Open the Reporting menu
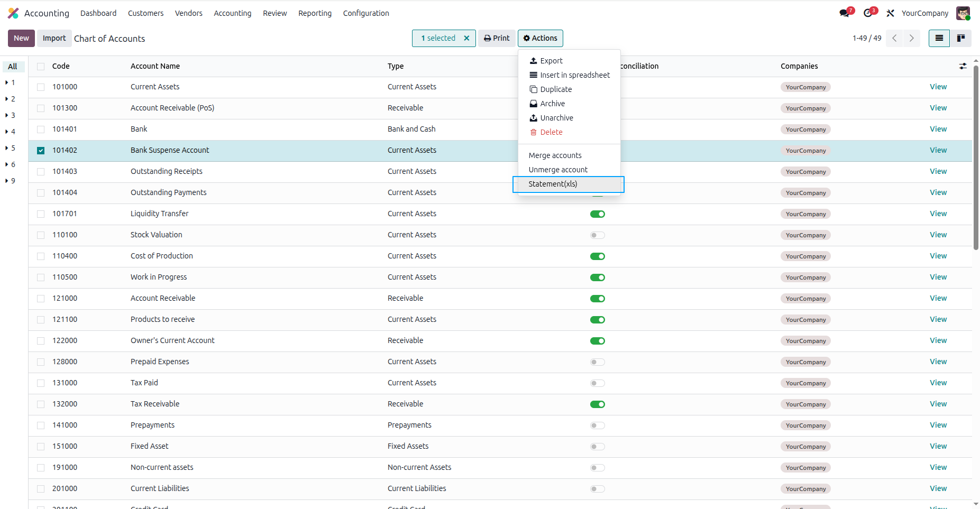This screenshot has width=980, height=509. pos(315,13)
